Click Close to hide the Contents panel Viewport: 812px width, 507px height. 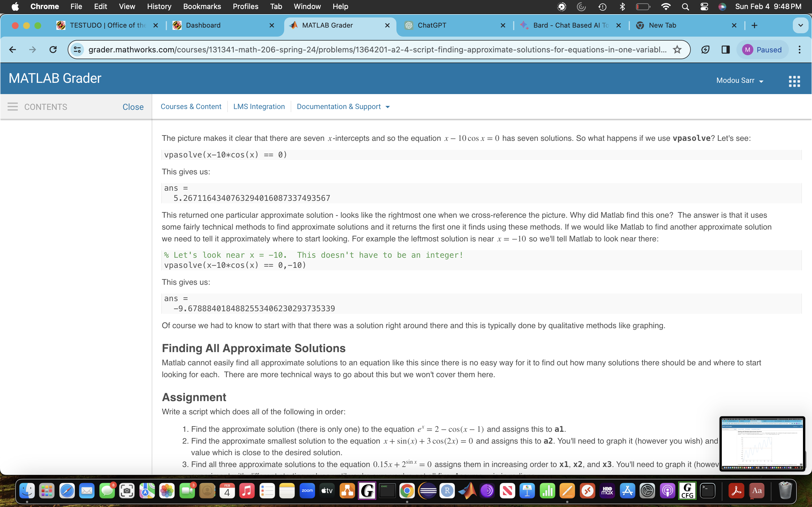133,107
